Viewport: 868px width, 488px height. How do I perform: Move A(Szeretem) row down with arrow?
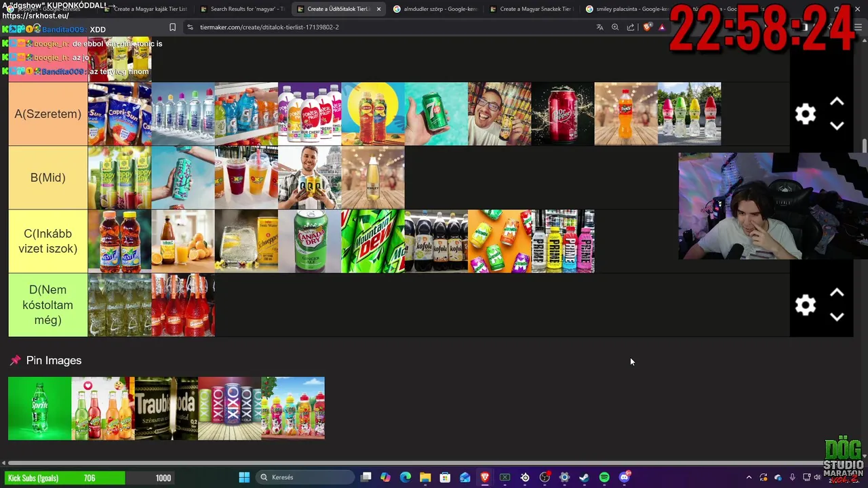click(x=837, y=126)
